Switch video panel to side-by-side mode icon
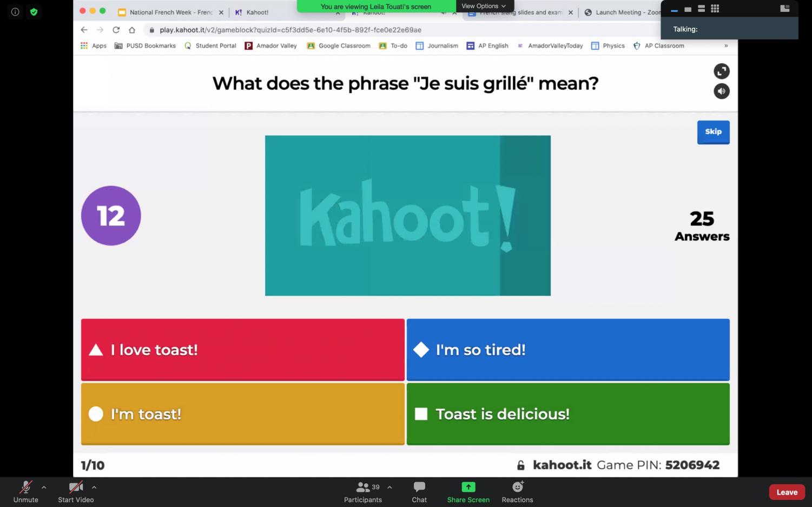The height and width of the screenshot is (507, 812). pos(784,9)
